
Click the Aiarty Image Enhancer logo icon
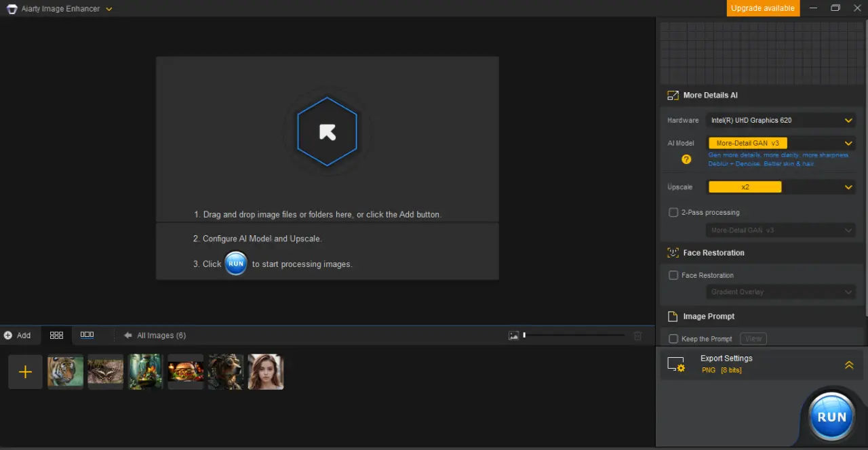pyautogui.click(x=12, y=9)
